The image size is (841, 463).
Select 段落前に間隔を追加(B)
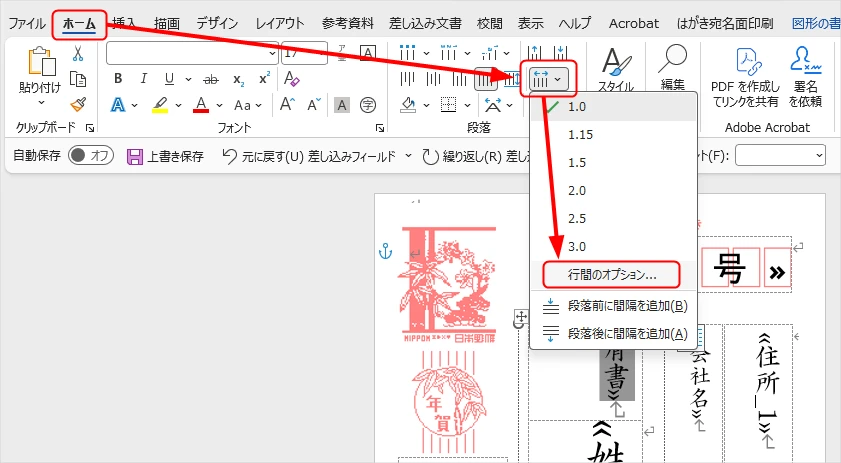[x=614, y=306]
